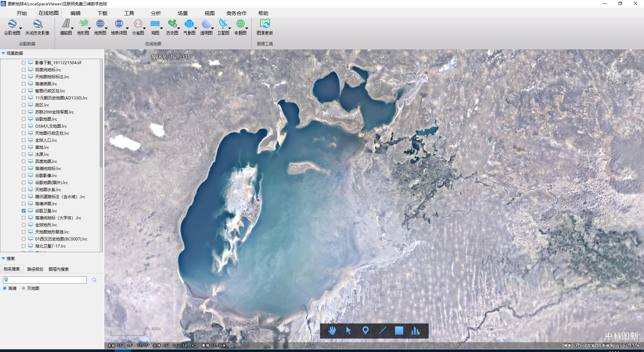
Task: Switch to the 场景 ribbon tab
Action: coord(183,13)
